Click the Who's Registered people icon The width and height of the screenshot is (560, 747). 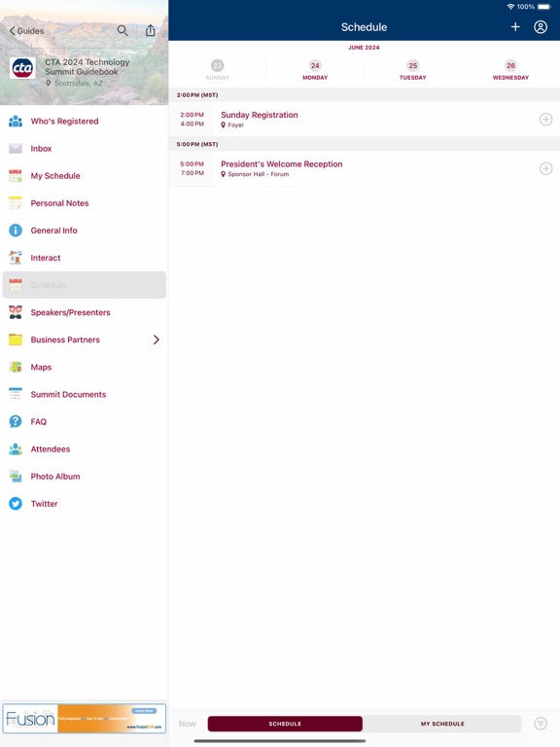click(x=16, y=121)
